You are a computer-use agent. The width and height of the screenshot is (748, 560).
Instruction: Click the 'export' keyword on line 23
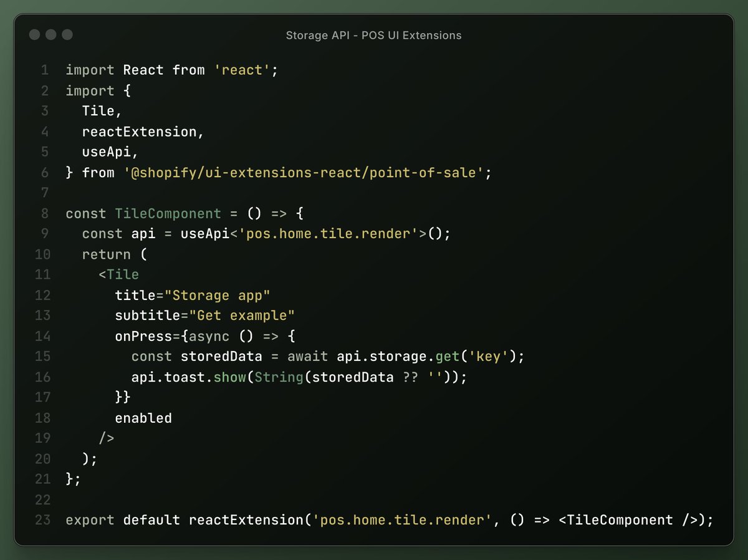pyautogui.click(x=90, y=519)
